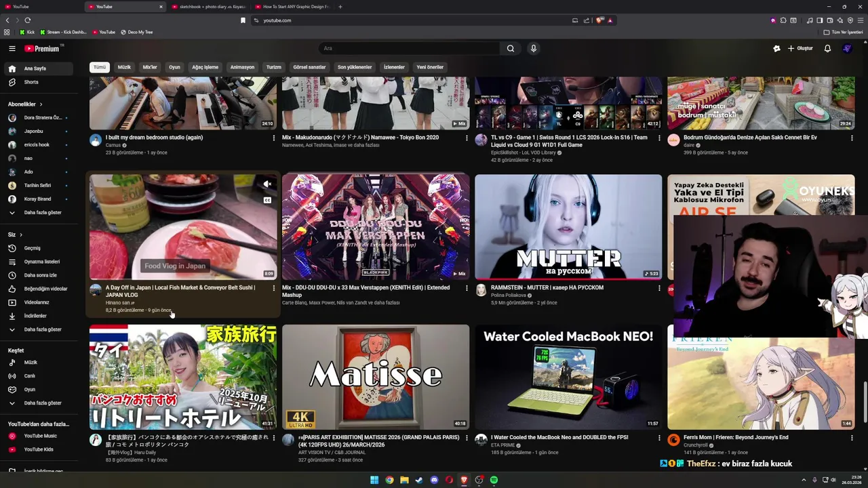Open Shorts from the sidebar
The height and width of the screenshot is (488, 868).
(x=39, y=82)
